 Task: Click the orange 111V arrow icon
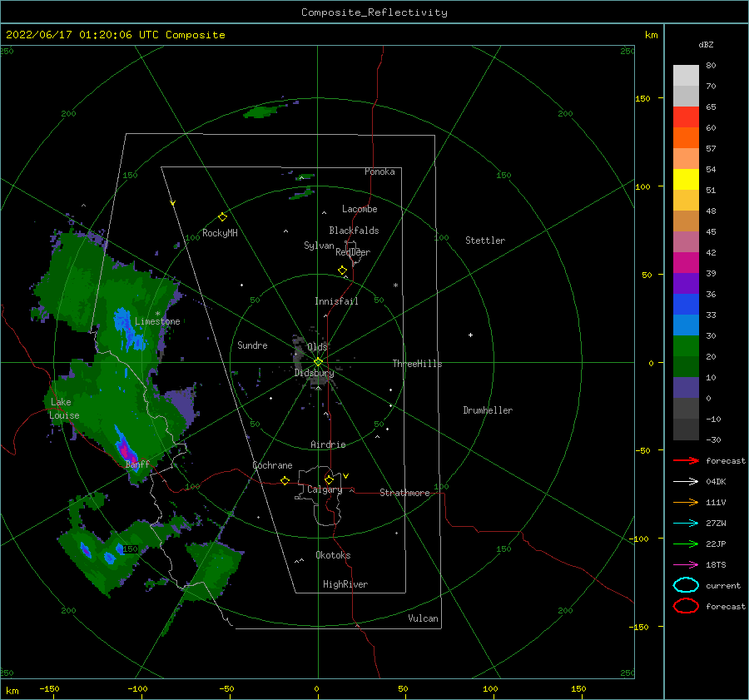click(x=686, y=502)
